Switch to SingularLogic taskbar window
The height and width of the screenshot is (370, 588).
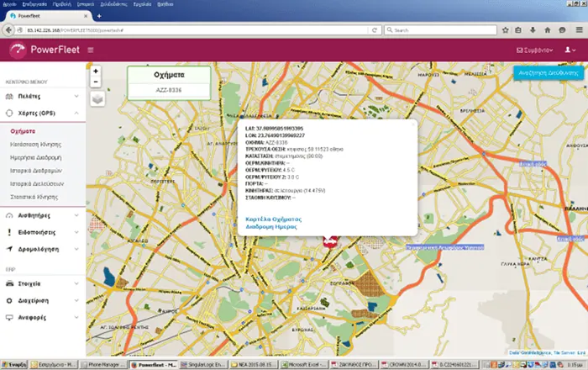(x=204, y=364)
